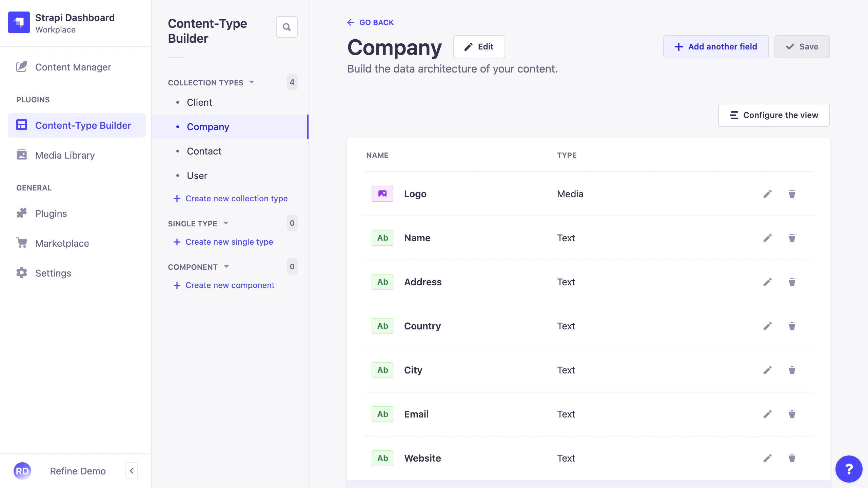Remove the Website field using trash icon
Screen dimensions: 868x488
pos(792,458)
